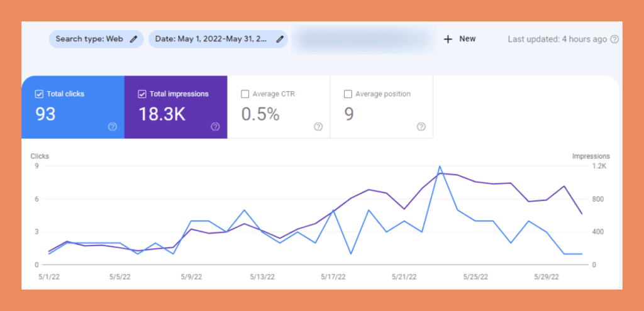Edit the Search type: Web filter pencil
644x311 pixels.
coord(133,40)
